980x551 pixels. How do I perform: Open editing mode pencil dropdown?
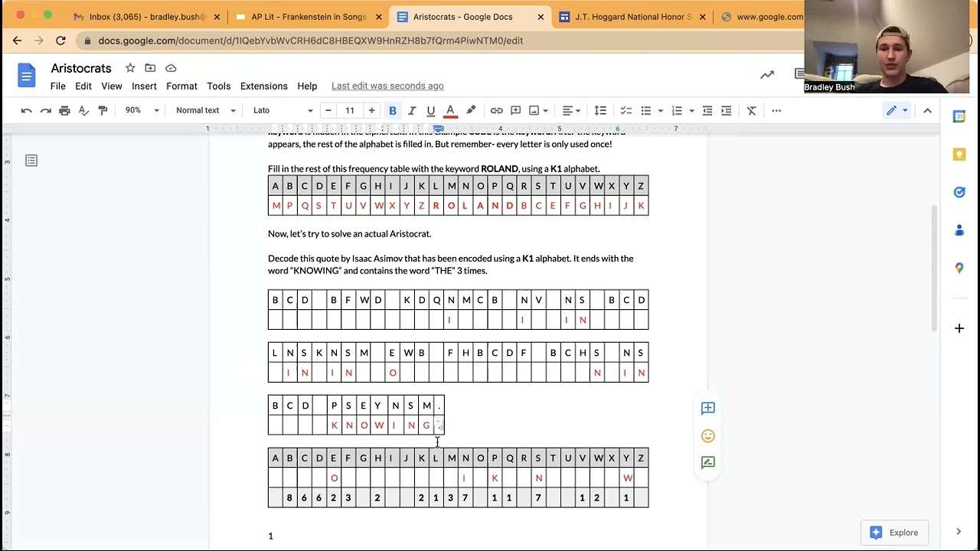(x=897, y=111)
